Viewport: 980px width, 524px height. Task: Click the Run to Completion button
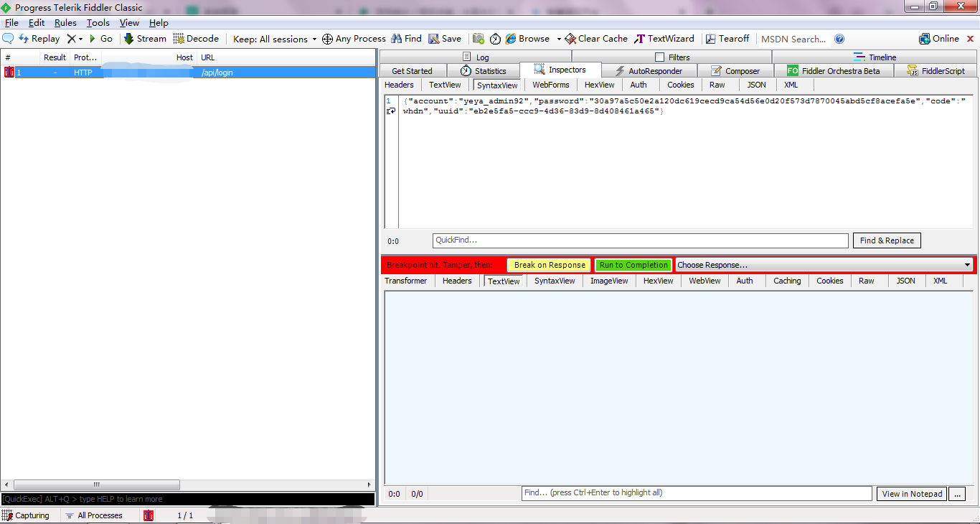[633, 265]
